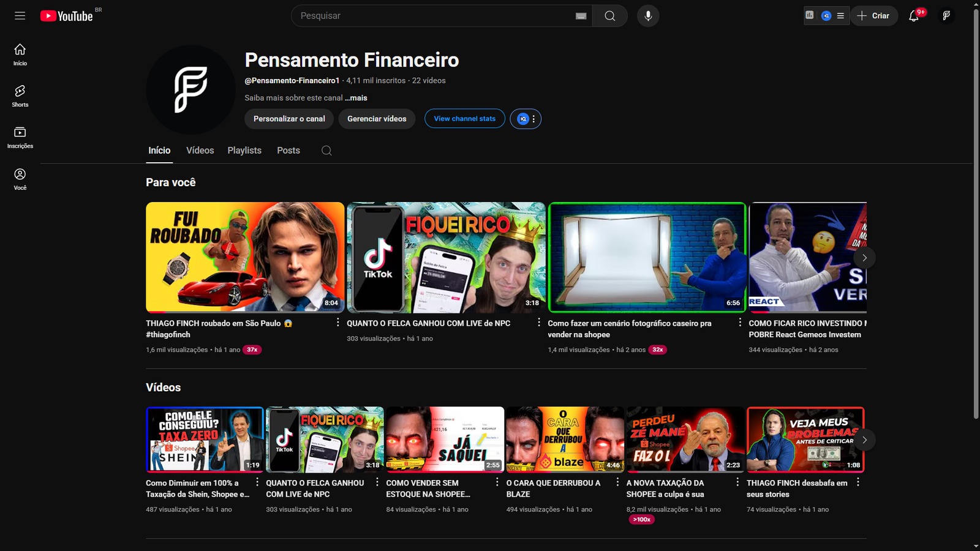Open options menu for THIAGO FINCH roubado video
Image resolution: width=980 pixels, height=551 pixels.
click(337, 322)
